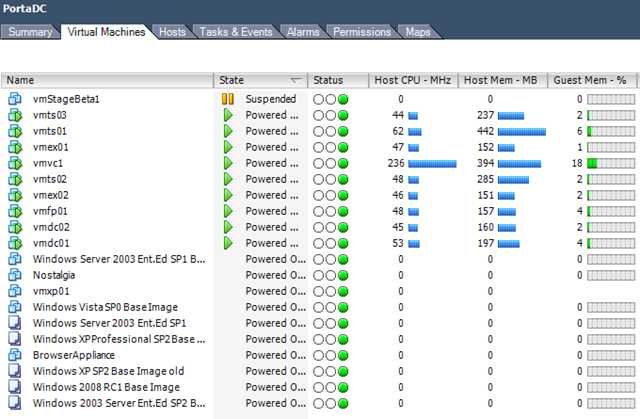Click the status circles for vmStageBeta1
The height and width of the screenshot is (419, 640).
click(x=330, y=99)
